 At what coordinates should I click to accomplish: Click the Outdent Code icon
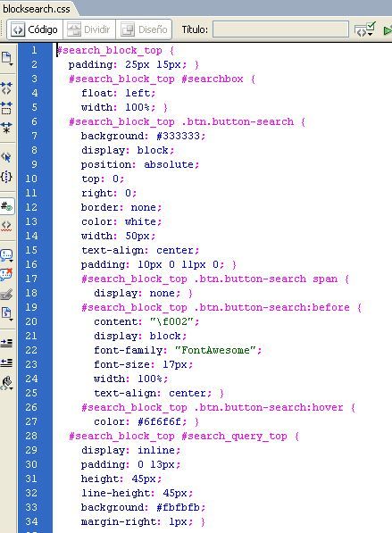[7, 362]
